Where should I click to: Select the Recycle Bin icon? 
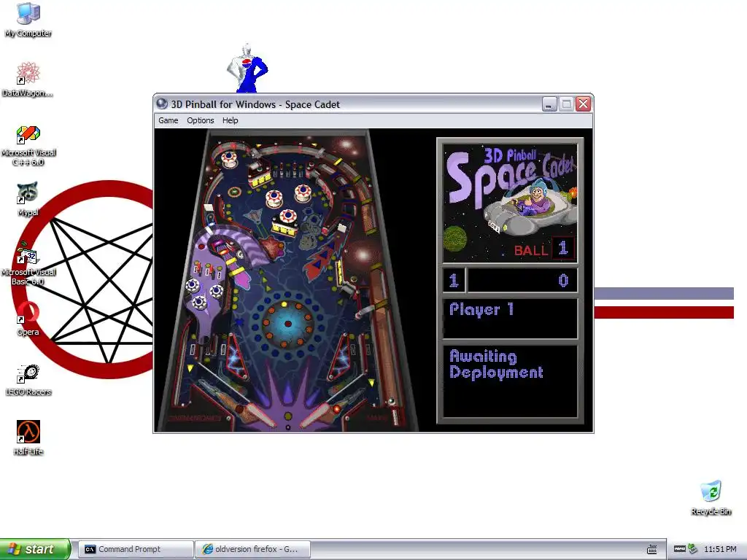(711, 497)
